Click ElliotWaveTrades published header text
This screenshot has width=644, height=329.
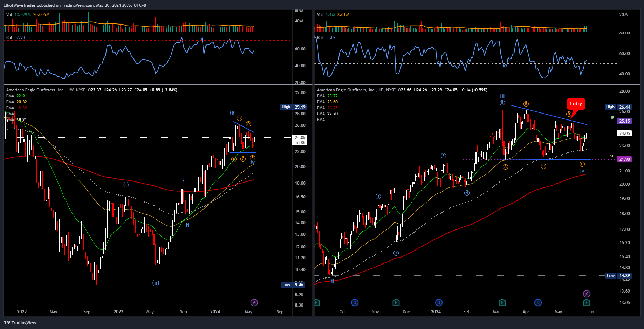click(75, 5)
